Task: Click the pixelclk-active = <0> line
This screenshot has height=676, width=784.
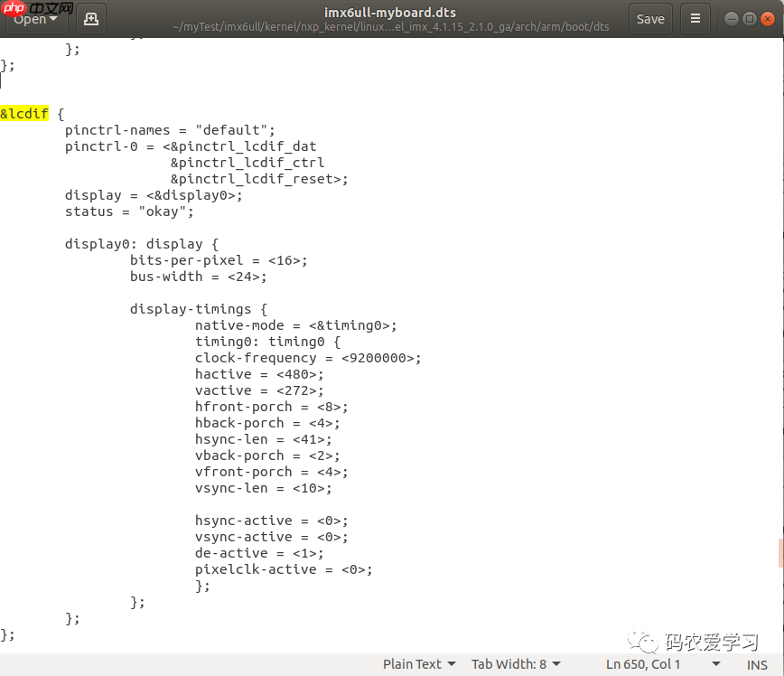Action: (284, 569)
